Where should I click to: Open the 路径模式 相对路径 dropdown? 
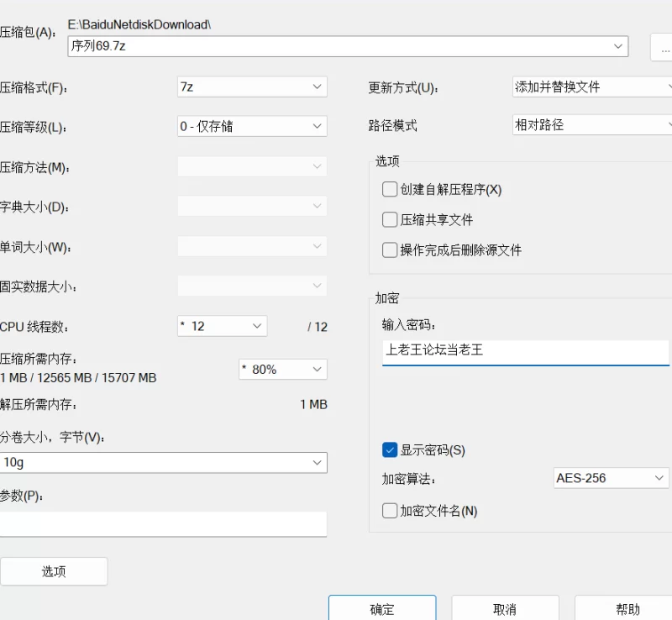592,125
